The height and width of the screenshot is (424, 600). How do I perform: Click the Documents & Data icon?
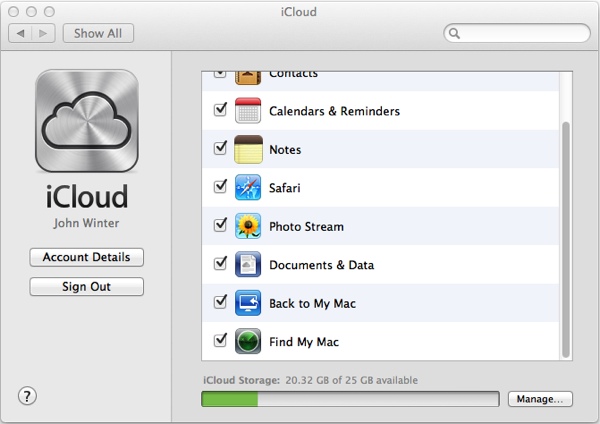tap(248, 264)
